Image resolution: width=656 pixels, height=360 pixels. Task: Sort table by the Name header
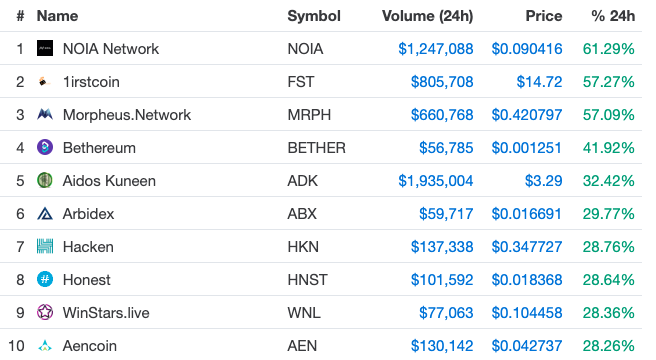(x=57, y=16)
